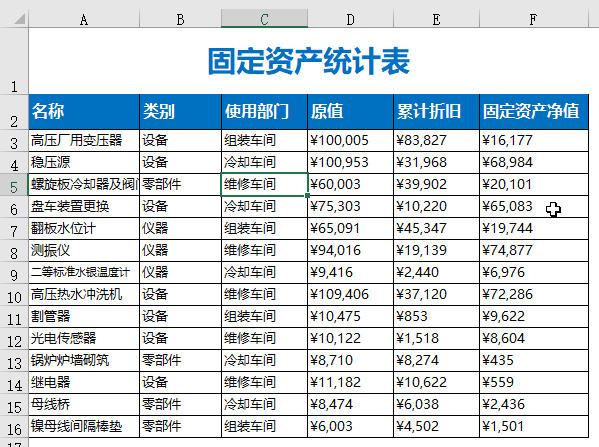The width and height of the screenshot is (599, 447).
Task: Select net value ¥20,101
Action: click(534, 185)
